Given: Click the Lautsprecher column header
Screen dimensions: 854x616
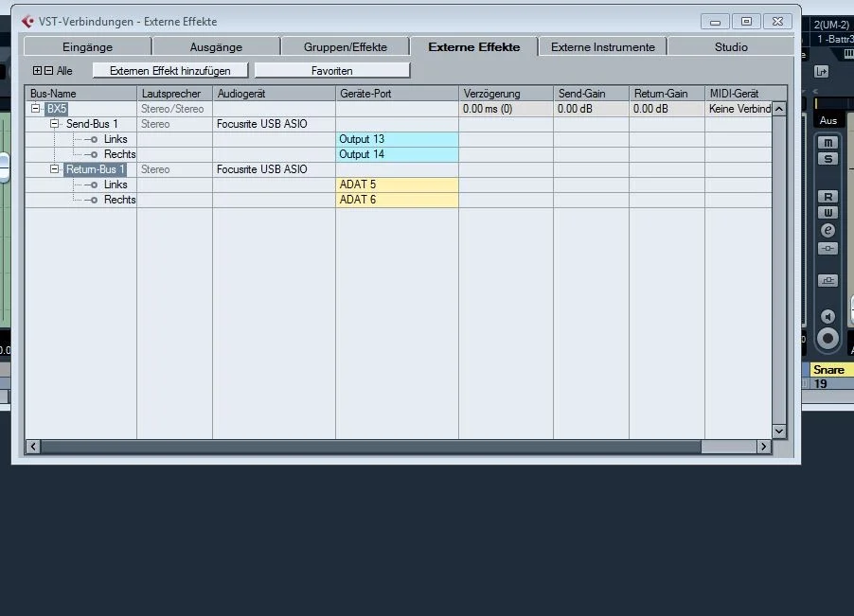Looking at the screenshot, I should 174,94.
